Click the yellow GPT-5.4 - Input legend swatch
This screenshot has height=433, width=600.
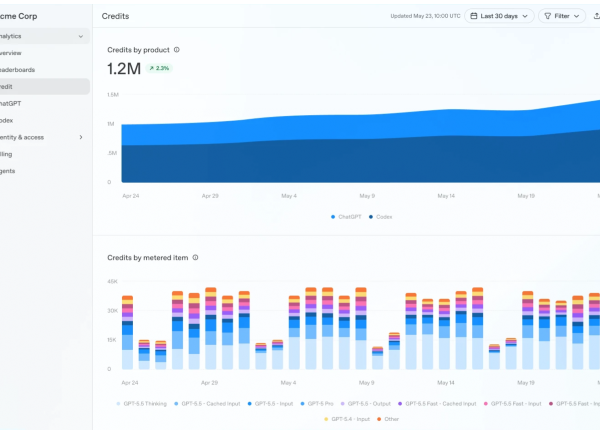point(326,419)
